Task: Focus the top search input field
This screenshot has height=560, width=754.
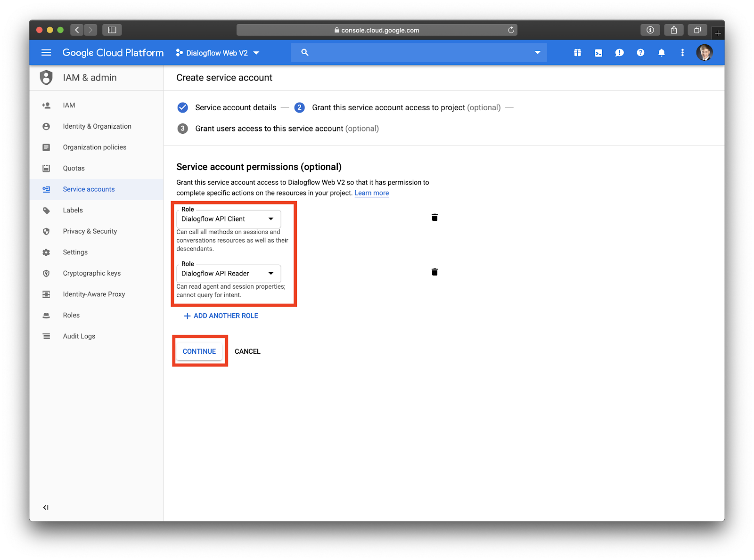Action: (419, 52)
